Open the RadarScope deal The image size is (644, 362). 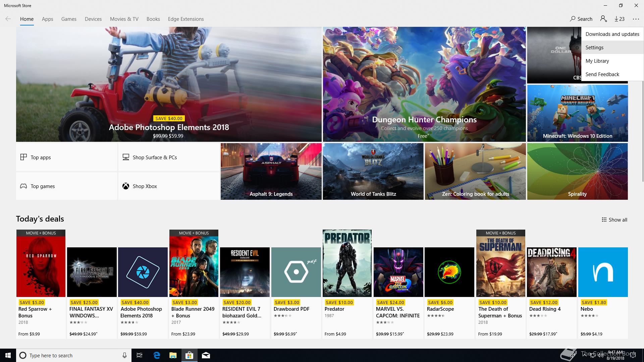click(449, 293)
